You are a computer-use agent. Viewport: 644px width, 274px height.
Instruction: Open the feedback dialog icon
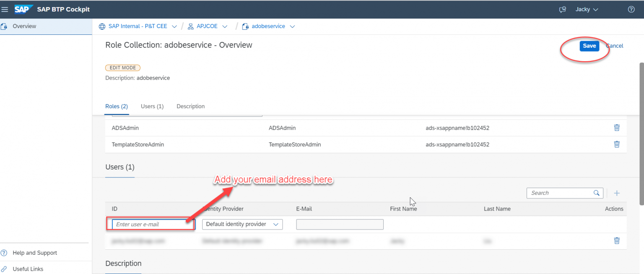click(x=562, y=9)
